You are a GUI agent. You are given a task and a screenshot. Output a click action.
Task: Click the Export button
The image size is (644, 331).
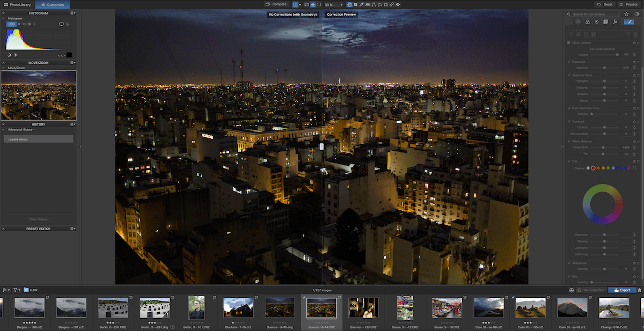[623, 290]
